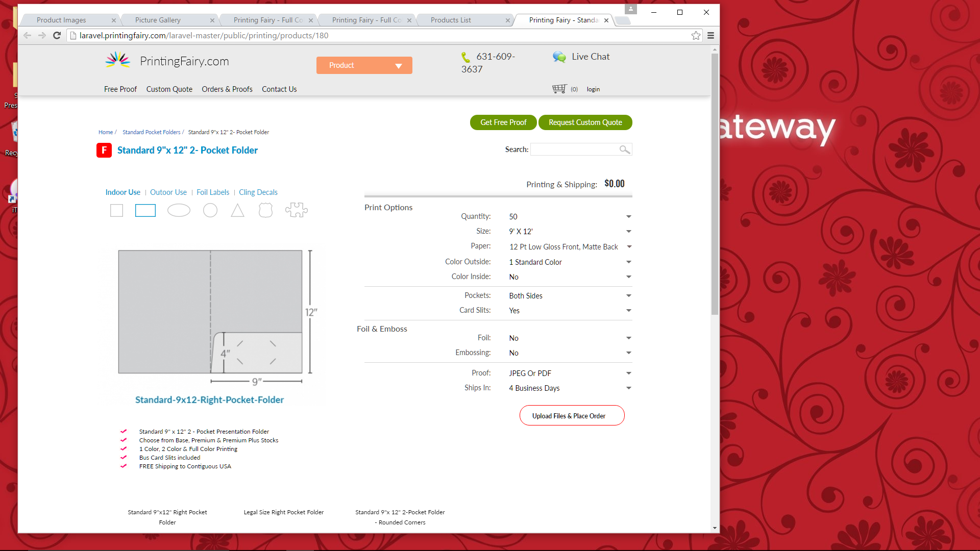Select the triangle shape icon

pyautogui.click(x=237, y=210)
